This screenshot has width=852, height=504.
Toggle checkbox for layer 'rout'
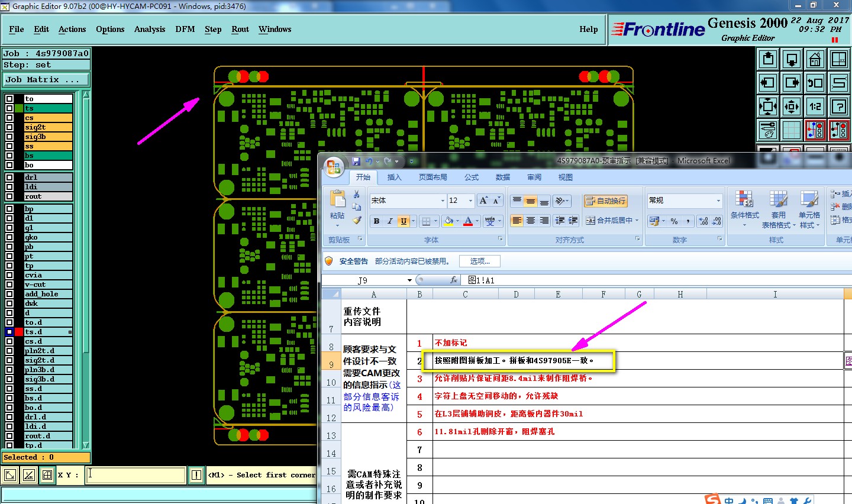(9, 196)
